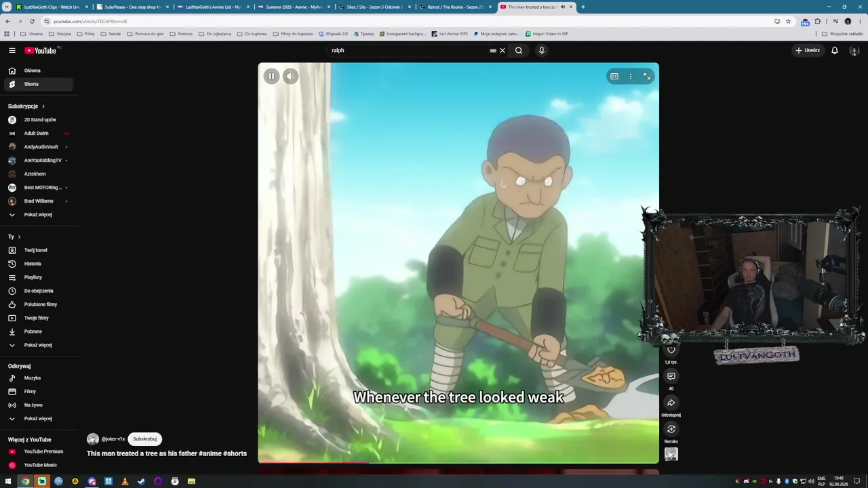Open the Wszystkie zakładki bookmarks folder

pos(842,34)
